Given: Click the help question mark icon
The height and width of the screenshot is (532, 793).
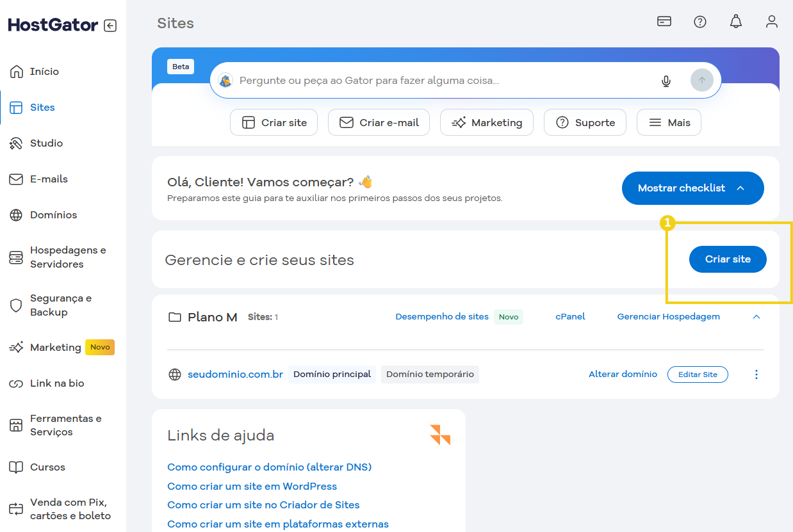Looking at the screenshot, I should click(700, 22).
